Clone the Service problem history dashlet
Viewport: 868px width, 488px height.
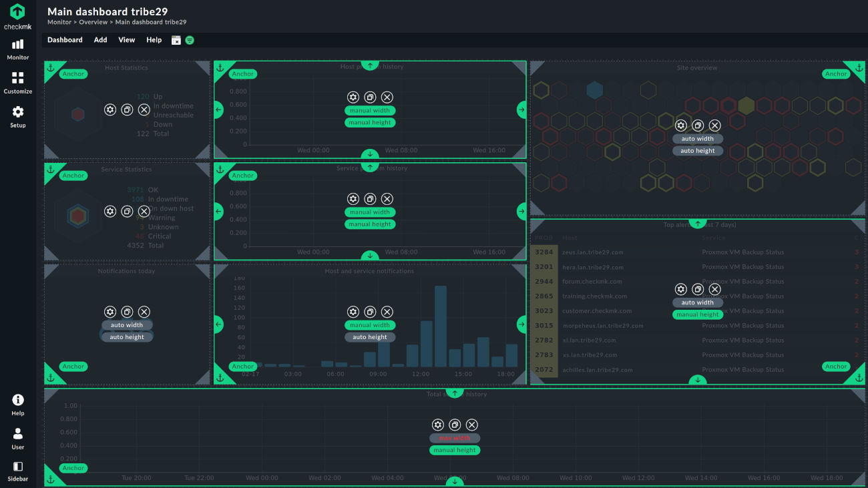(370, 199)
